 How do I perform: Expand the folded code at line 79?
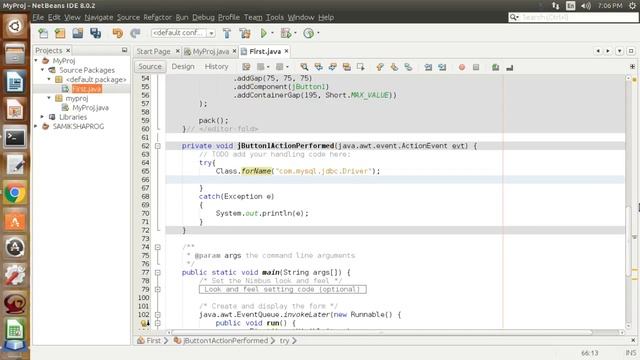[x=158, y=289]
